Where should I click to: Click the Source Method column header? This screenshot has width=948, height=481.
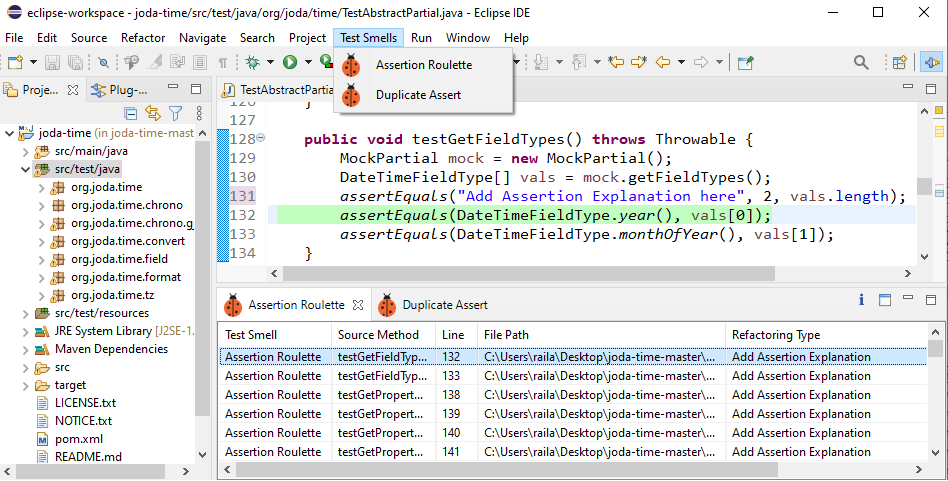[x=383, y=335]
